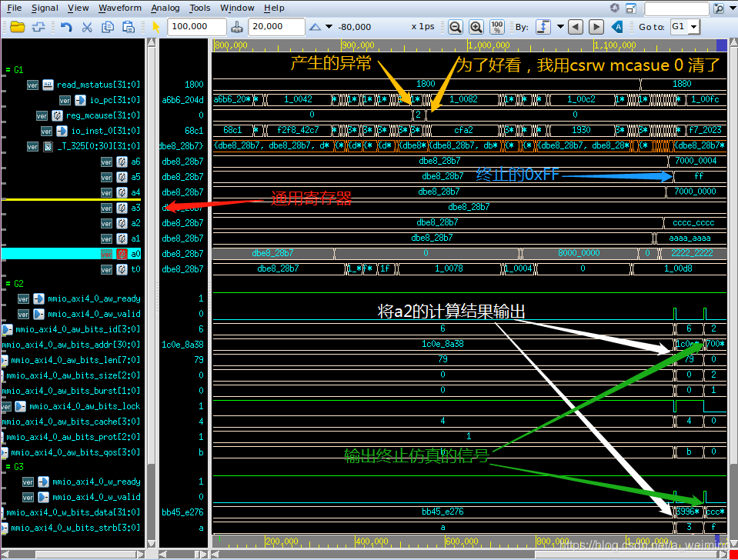Select register signal a6
This screenshot has height=560, width=738.
(135, 162)
